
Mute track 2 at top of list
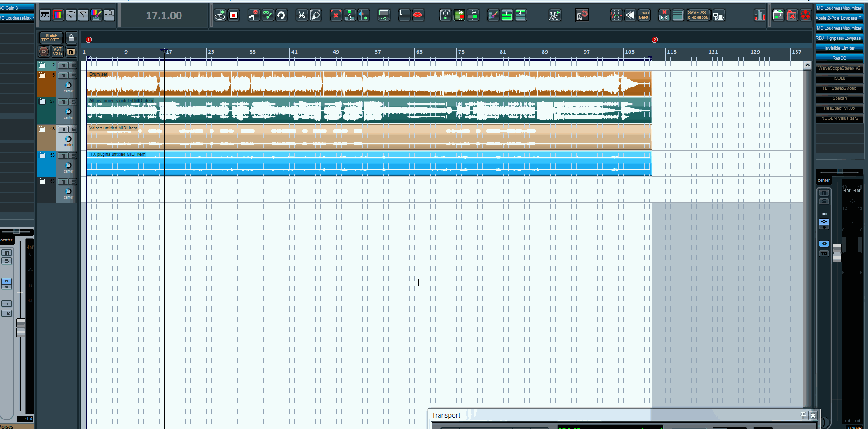[63, 66]
